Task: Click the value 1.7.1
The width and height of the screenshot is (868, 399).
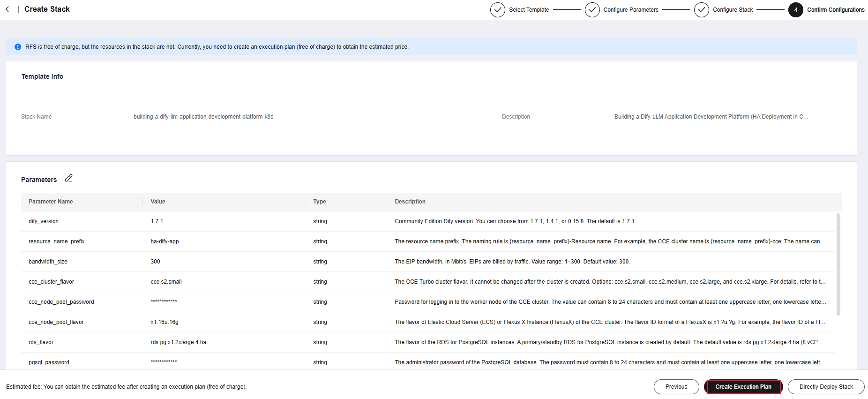Action: point(157,221)
